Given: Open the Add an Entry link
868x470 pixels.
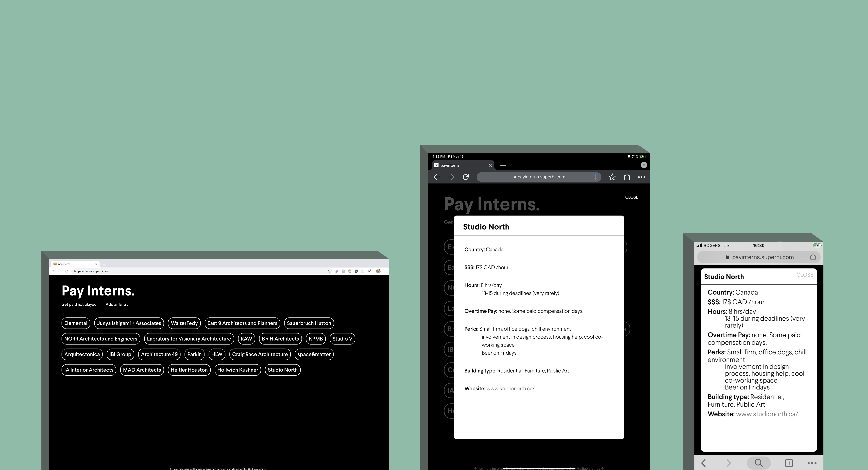Looking at the screenshot, I should 117,304.
